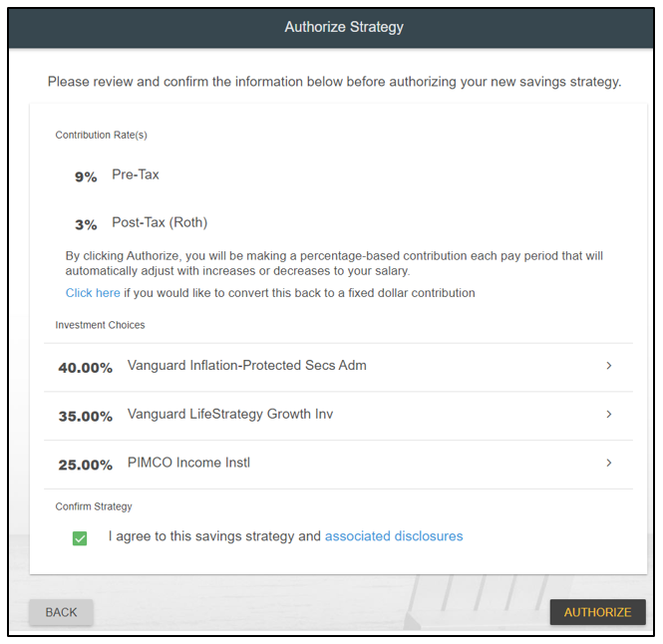Select the Pre-Tax label
The image size is (663, 644).
click(x=136, y=175)
